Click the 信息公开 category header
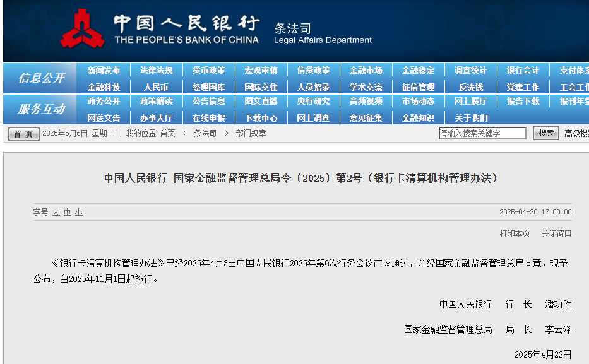Viewport: 589px width, 364px height. [x=41, y=78]
